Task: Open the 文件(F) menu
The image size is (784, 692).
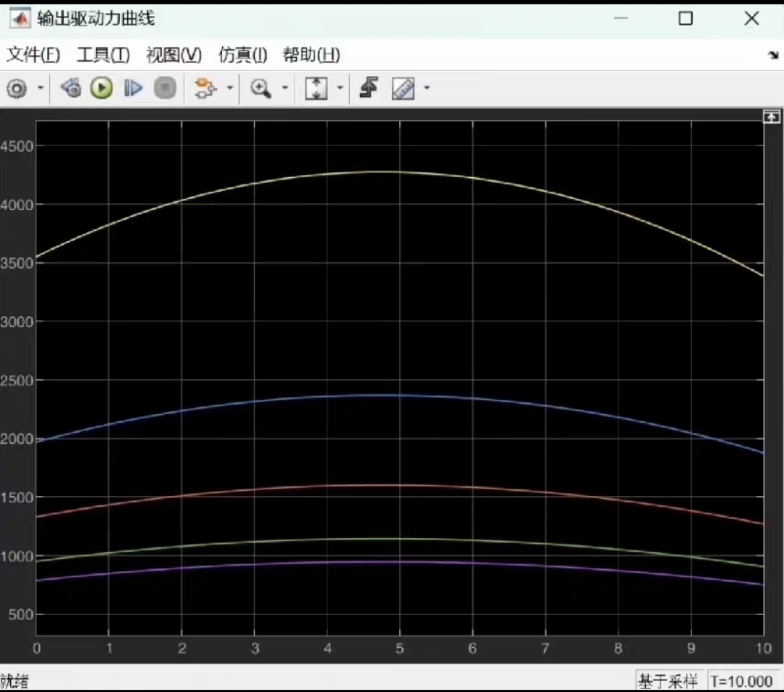Action: (x=33, y=54)
